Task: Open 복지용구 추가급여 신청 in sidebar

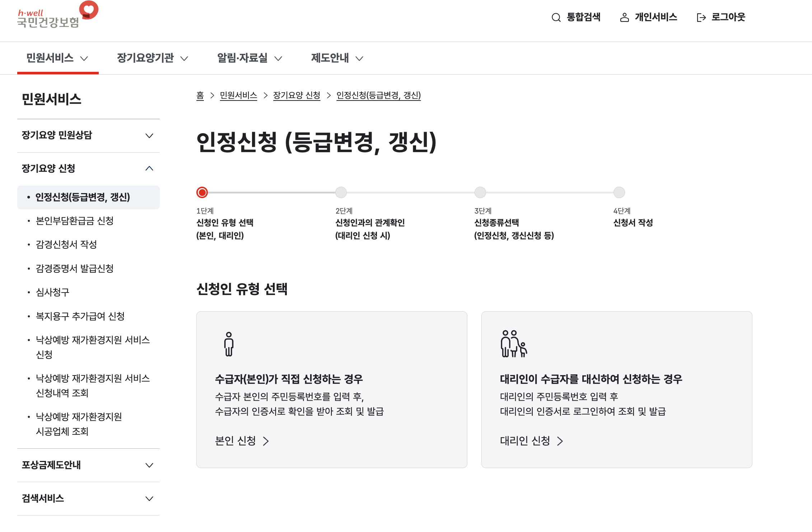Action: (80, 316)
